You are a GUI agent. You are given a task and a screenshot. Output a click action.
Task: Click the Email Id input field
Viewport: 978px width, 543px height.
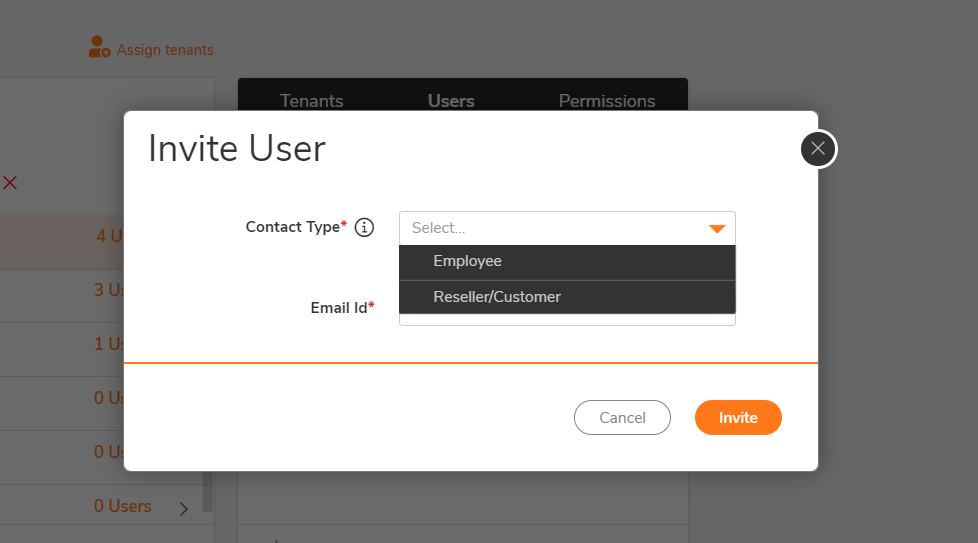pos(567,319)
